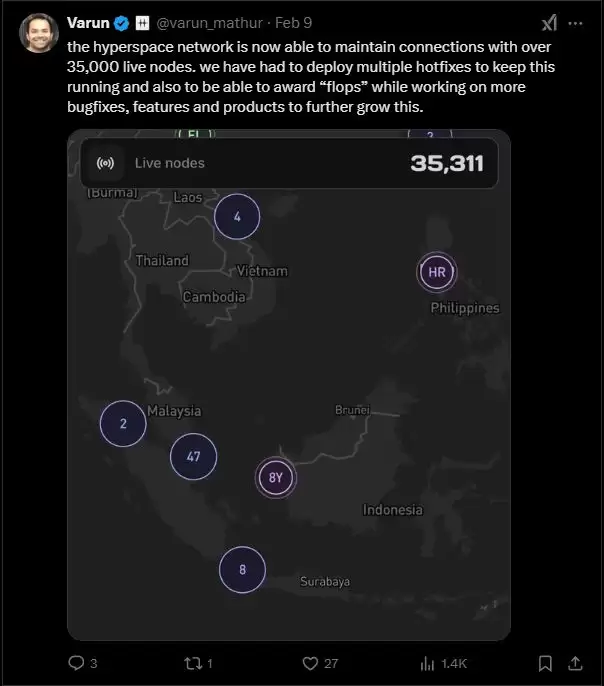Click the cluster marker labeled 4 near Laos
This screenshot has height=686, width=604.
point(237,217)
